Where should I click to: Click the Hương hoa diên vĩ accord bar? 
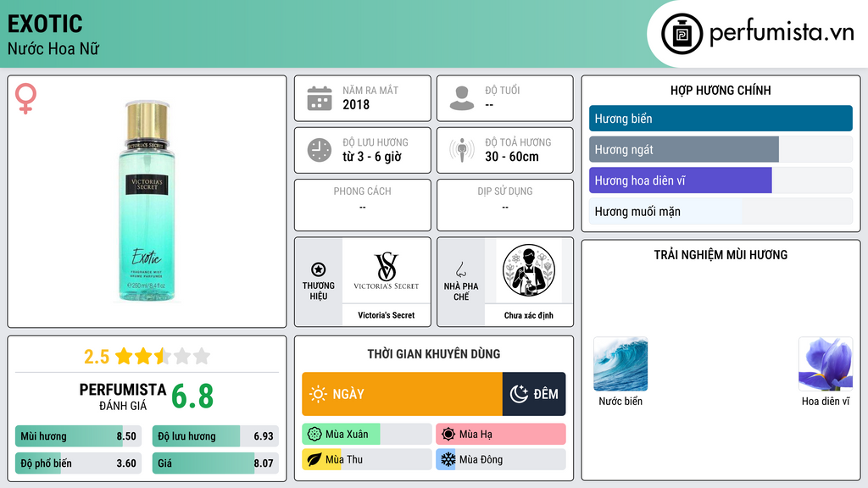coord(721,180)
